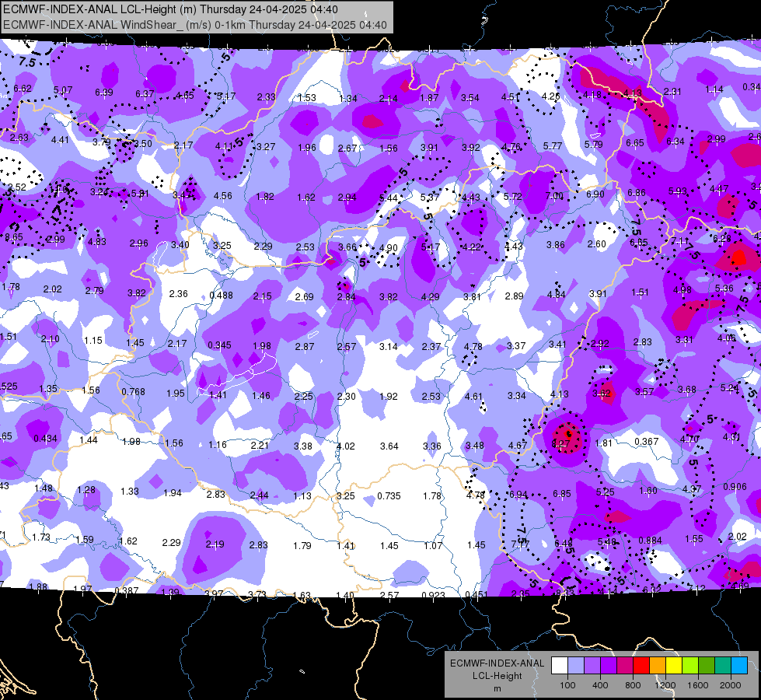Click the red swatch in the legend
Screen dimensions: 761x700
pos(641,666)
